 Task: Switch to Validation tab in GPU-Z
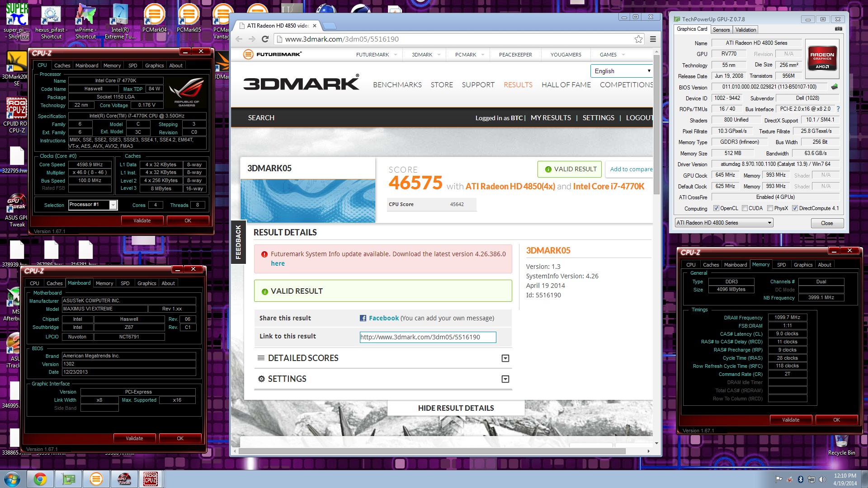pos(745,30)
